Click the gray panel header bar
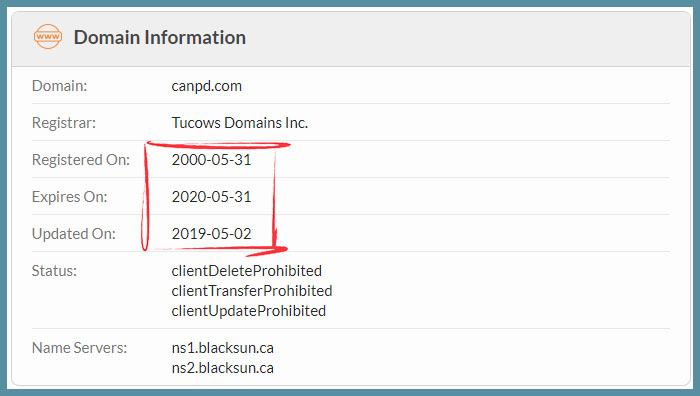The width and height of the screenshot is (700, 396). [x=351, y=39]
